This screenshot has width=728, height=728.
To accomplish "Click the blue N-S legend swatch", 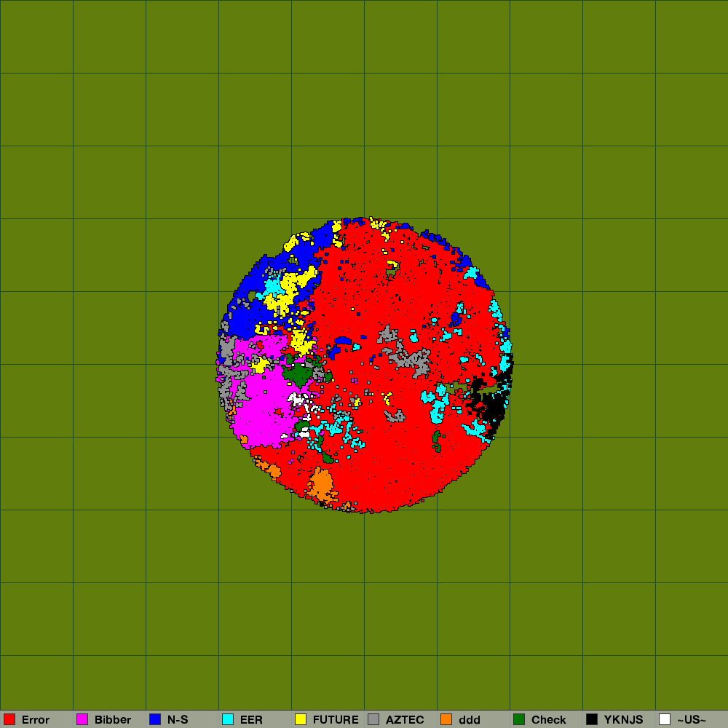I will 155,719.
